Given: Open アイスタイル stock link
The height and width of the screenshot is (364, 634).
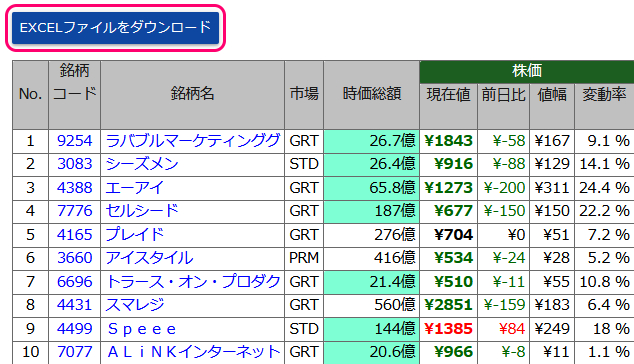Looking at the screenshot, I should (149, 258).
